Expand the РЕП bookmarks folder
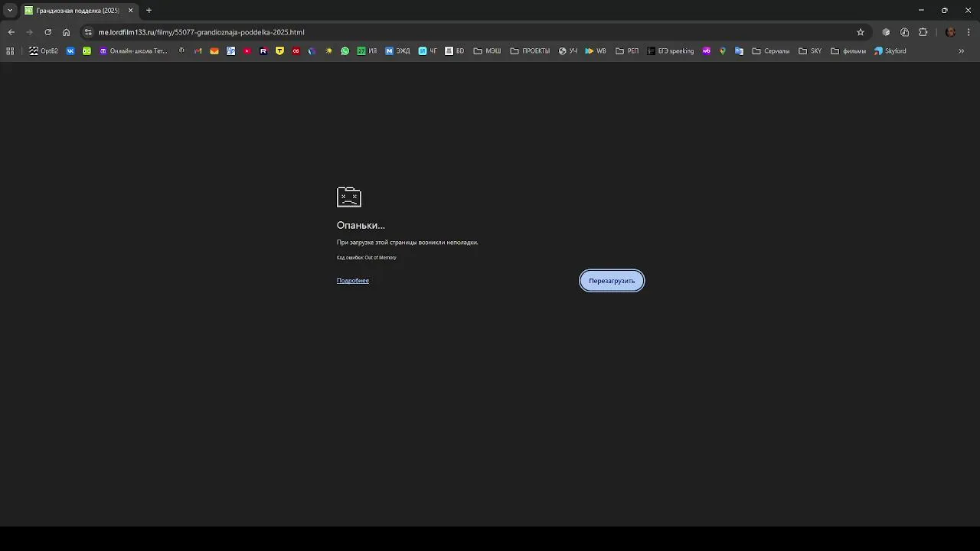This screenshot has width=980, height=551. pos(627,51)
